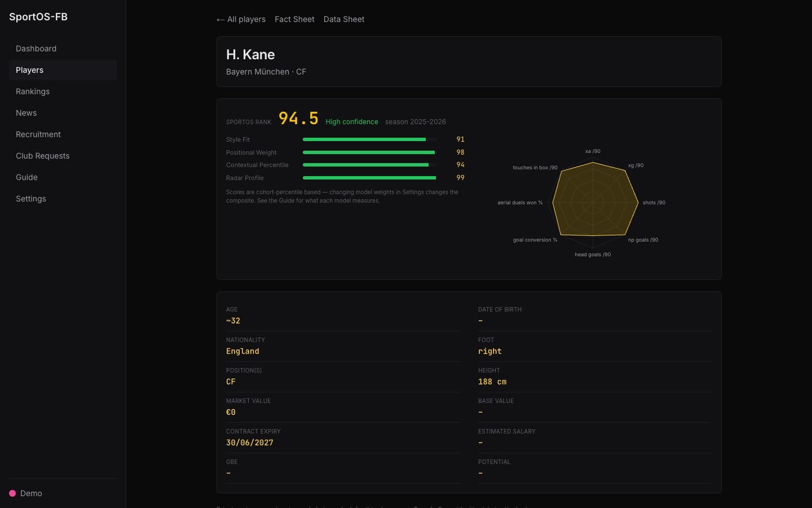Click the touches in box /90 label
This screenshot has width=812, height=508.
(x=535, y=168)
